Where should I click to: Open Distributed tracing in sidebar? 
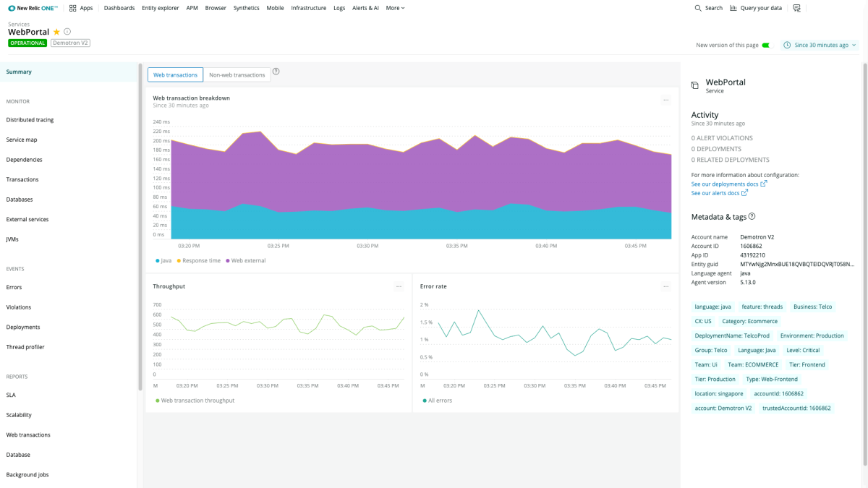click(x=30, y=120)
